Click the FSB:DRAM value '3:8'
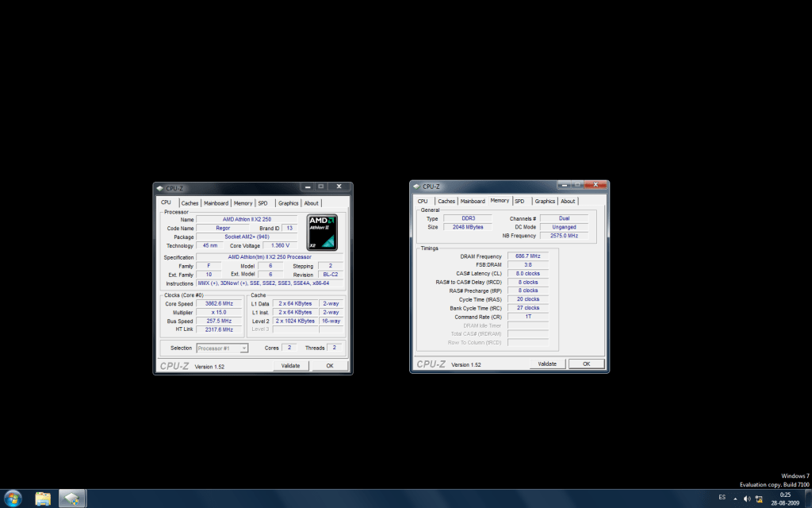The width and height of the screenshot is (812, 508). pos(527,265)
